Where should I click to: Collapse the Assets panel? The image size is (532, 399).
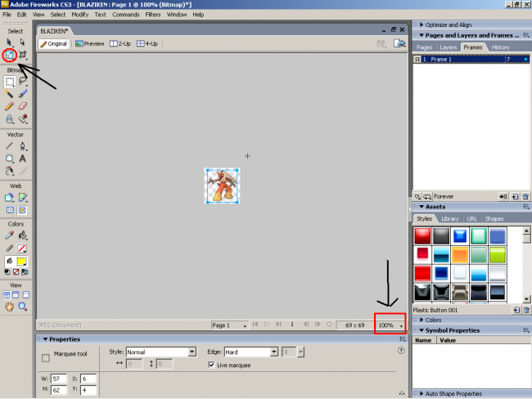(422, 207)
